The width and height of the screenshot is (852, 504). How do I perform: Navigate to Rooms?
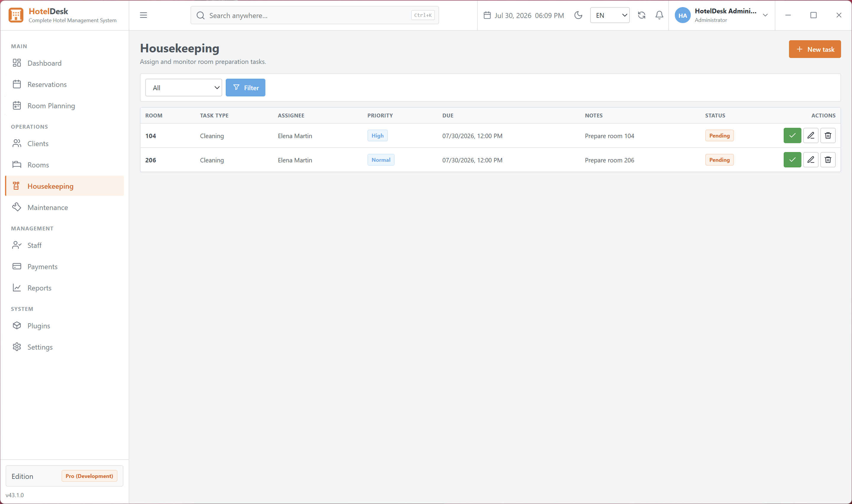64,165
